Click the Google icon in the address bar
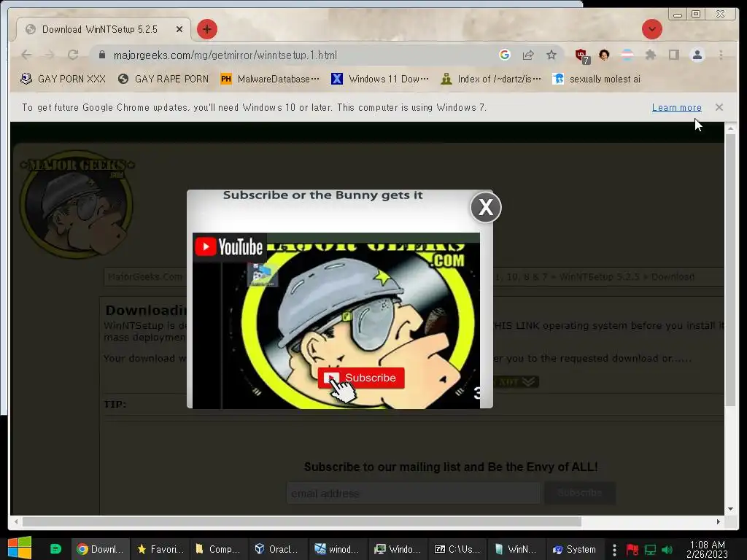 tap(505, 55)
